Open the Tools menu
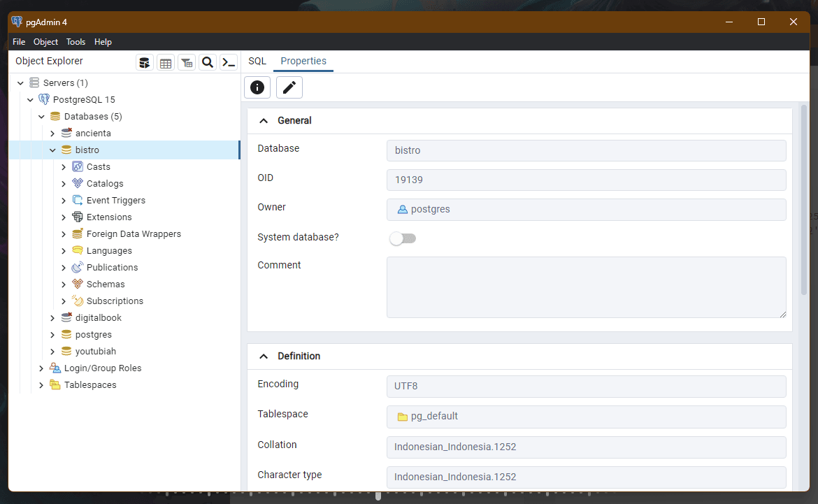The height and width of the screenshot is (504, 818). 76,42
